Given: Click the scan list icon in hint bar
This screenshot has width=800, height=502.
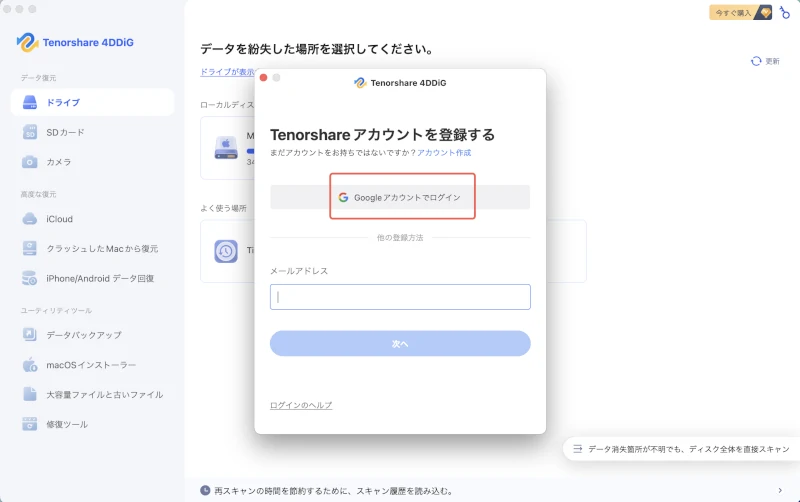Looking at the screenshot, I should coord(578,449).
